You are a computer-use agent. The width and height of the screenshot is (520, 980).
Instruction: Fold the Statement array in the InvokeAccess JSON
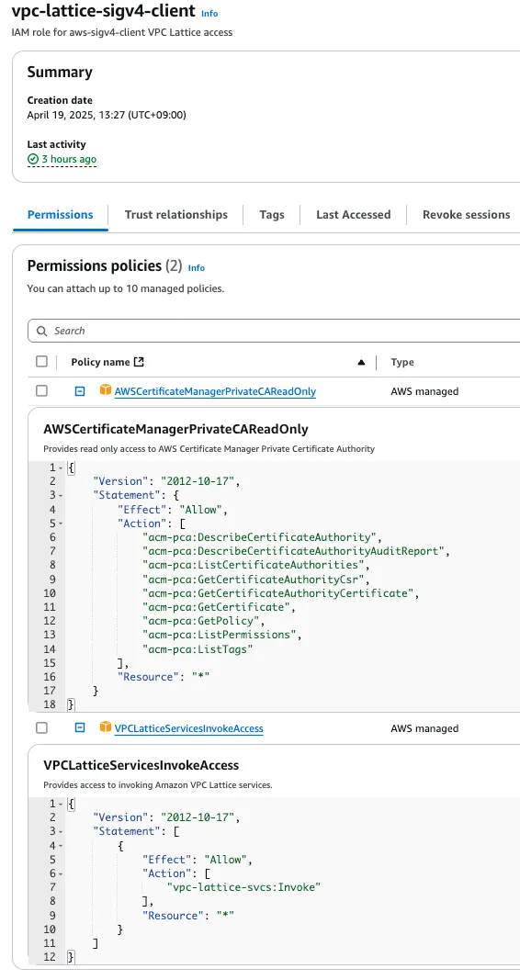(61, 832)
